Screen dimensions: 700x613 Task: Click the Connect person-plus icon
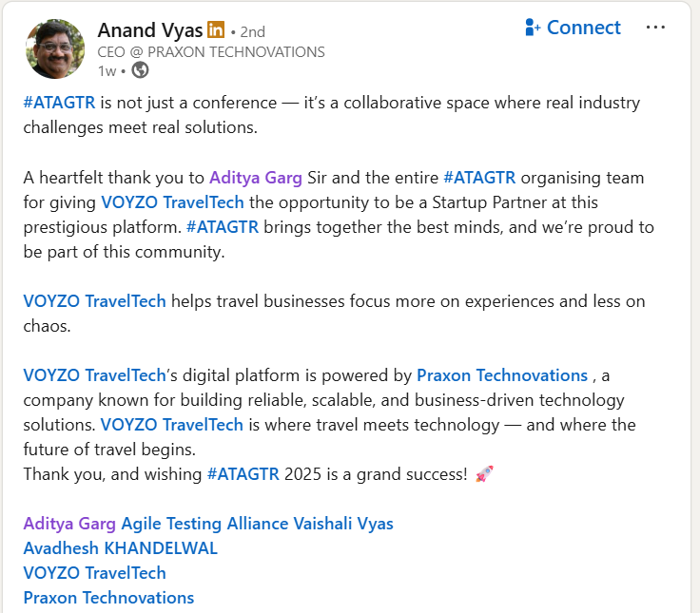click(x=533, y=28)
